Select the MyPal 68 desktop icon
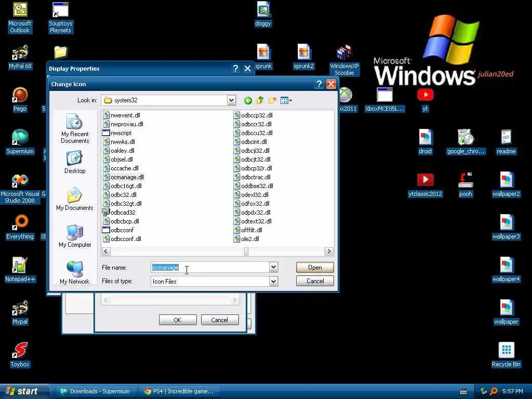Viewport: 532px width, 399px height. (20, 58)
